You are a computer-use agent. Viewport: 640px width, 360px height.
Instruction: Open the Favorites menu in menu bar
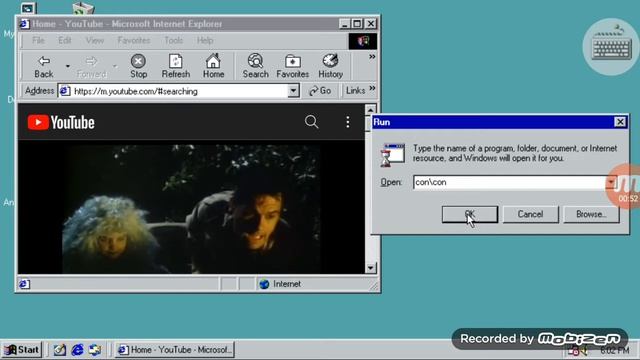(x=134, y=40)
